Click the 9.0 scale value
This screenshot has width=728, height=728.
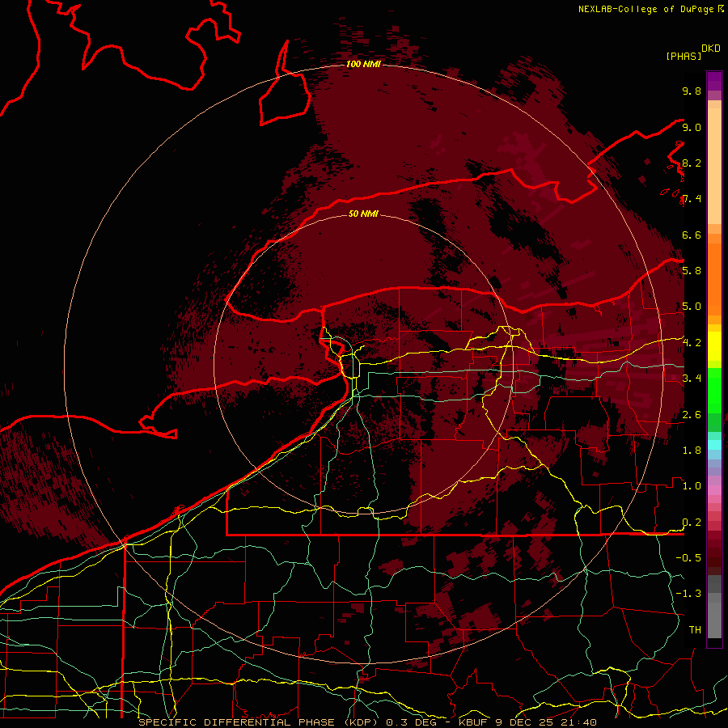692,127
